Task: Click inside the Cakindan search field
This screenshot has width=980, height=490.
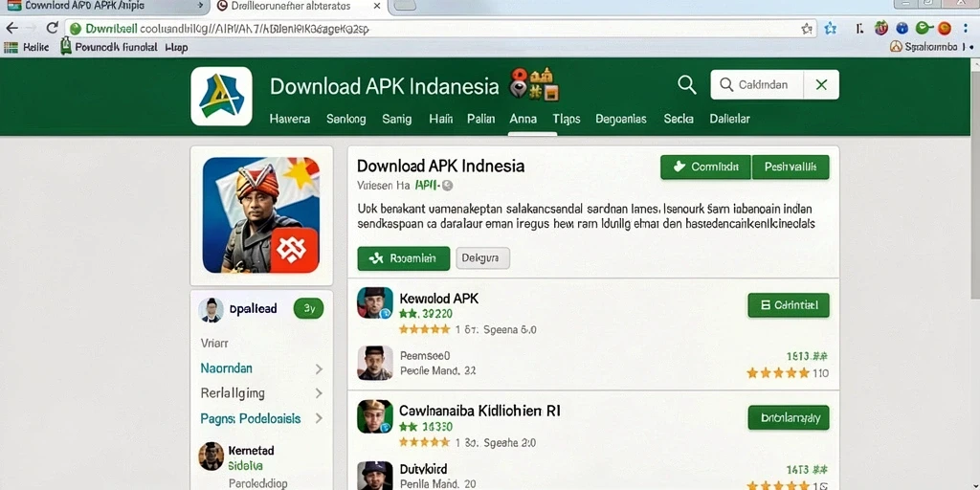Action: (x=757, y=84)
